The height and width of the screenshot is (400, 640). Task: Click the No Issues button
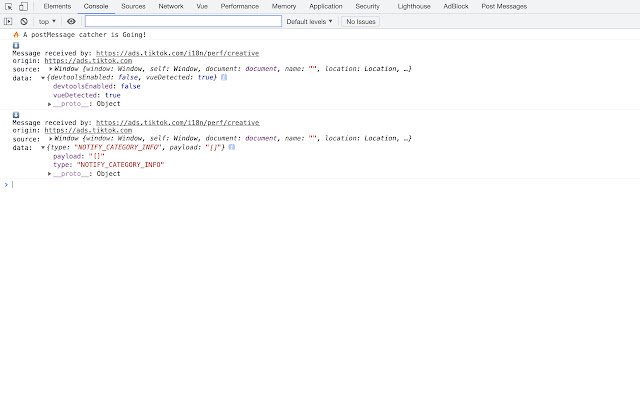tap(361, 21)
